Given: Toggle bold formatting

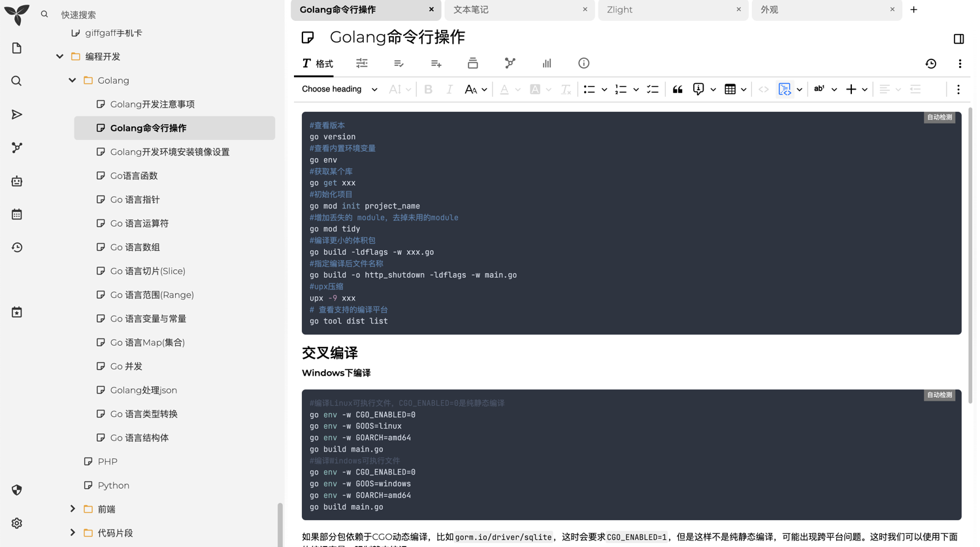Looking at the screenshot, I should [428, 90].
